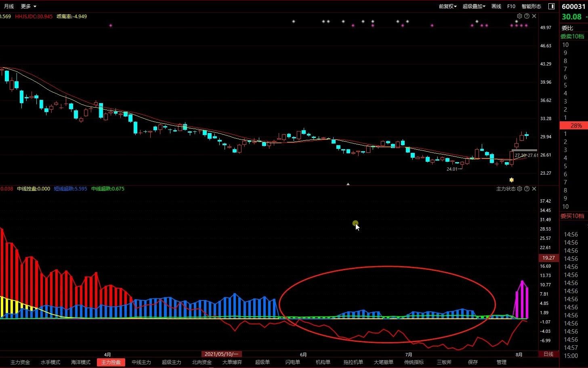Switch to 闪电单 indicator tab
The image size is (588, 368).
click(293, 362)
